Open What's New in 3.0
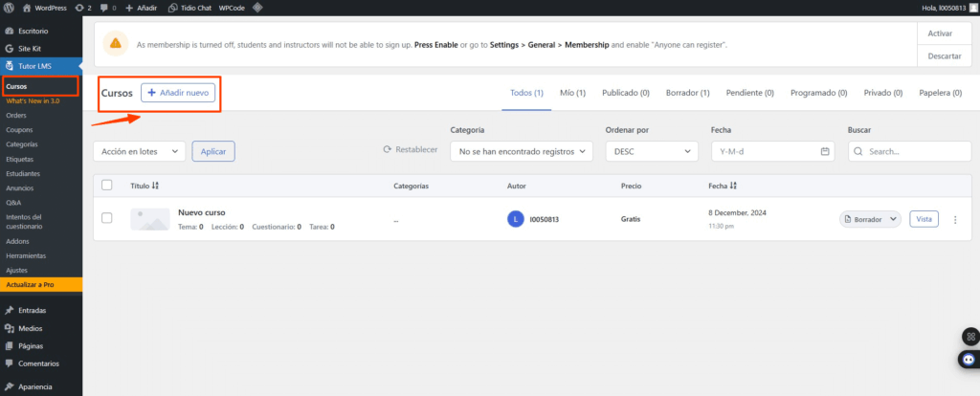Screen dimensions: 980x396 [x=33, y=100]
